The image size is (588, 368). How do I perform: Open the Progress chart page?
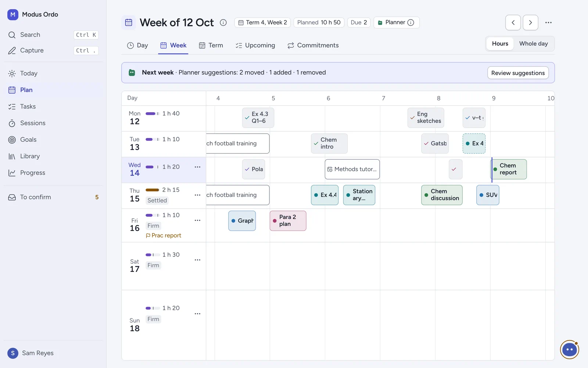[x=53, y=173]
